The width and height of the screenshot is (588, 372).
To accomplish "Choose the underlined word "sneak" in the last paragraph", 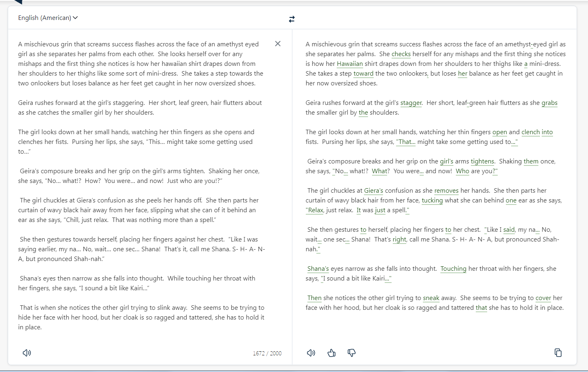I will (x=431, y=298).
